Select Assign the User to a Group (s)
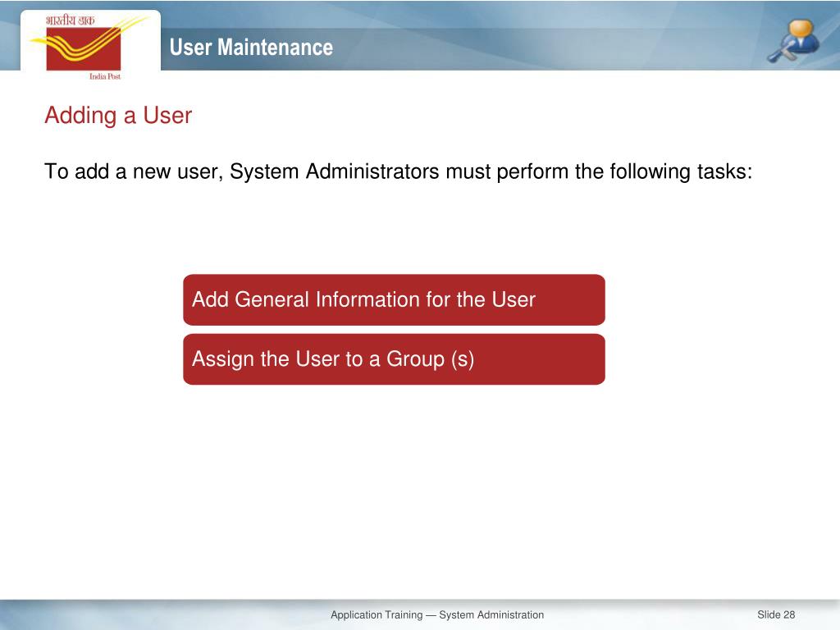840x630 pixels. coord(394,359)
